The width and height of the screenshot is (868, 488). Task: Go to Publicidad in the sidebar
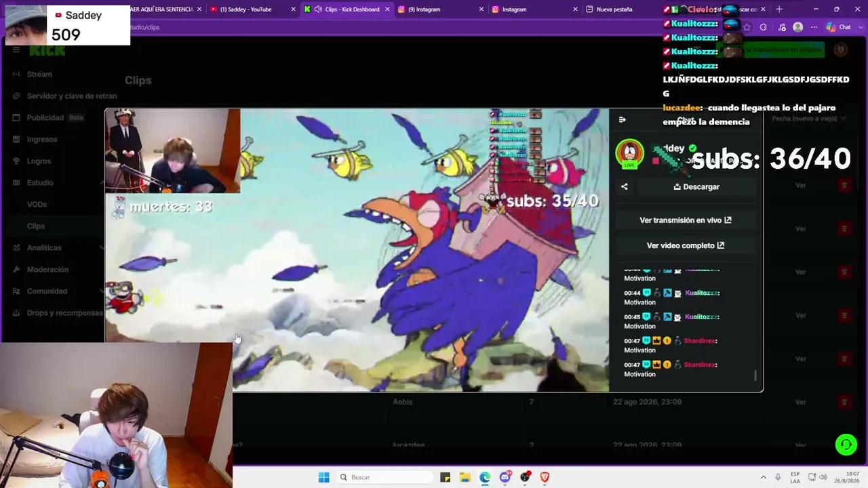pyautogui.click(x=45, y=117)
